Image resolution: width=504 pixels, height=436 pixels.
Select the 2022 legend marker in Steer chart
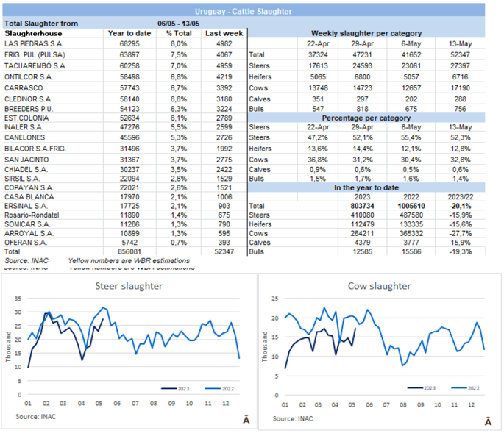click(205, 387)
